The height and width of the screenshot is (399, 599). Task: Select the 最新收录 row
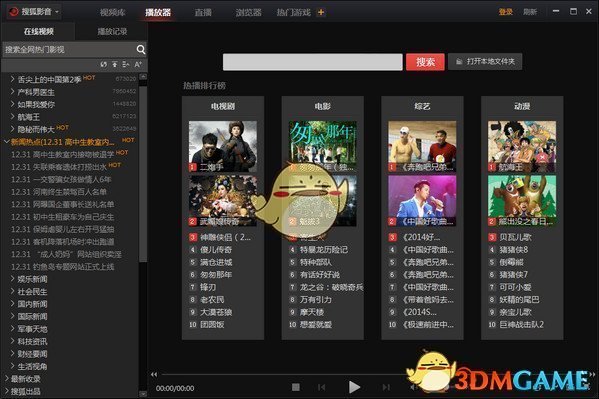(25, 379)
